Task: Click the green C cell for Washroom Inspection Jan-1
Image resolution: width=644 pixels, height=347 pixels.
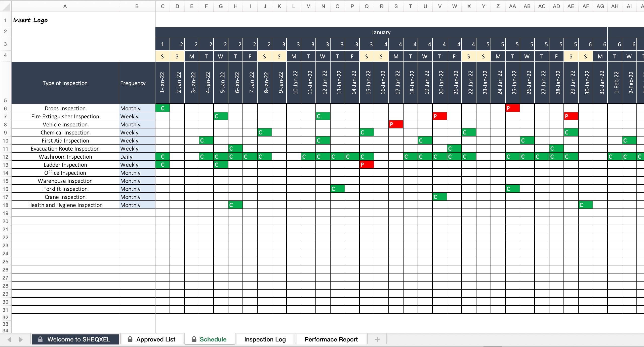Action: 162,157
